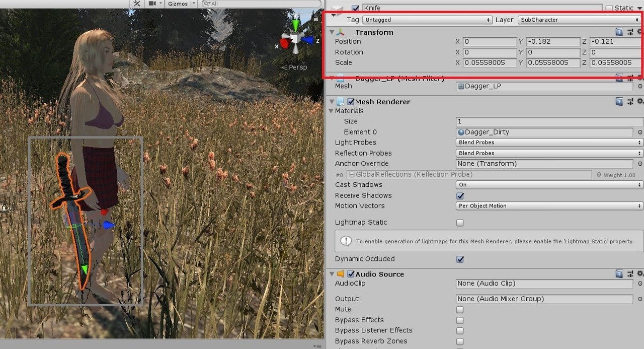Open the Tag dropdown showing Untagged
The height and width of the screenshot is (349, 644).
tap(427, 20)
